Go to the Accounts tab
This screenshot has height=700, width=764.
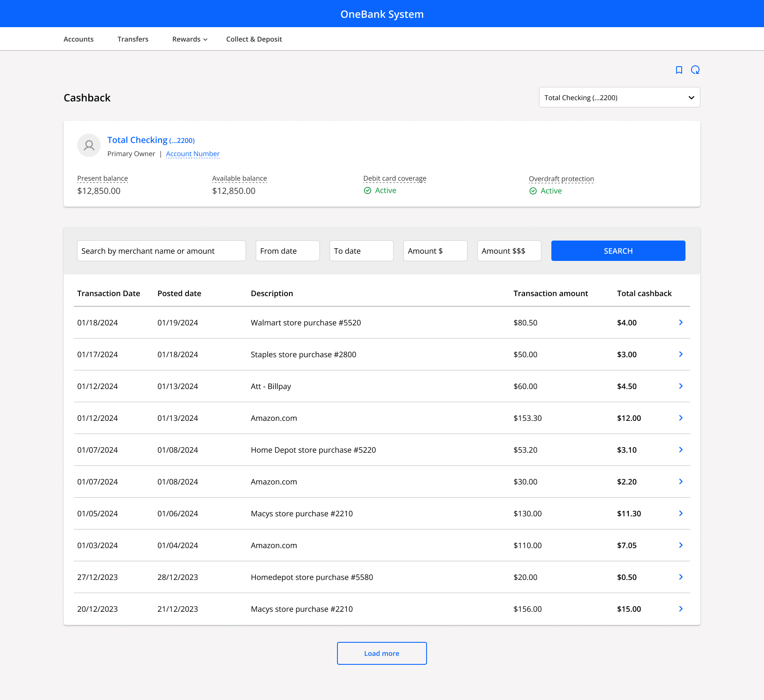pyautogui.click(x=79, y=39)
